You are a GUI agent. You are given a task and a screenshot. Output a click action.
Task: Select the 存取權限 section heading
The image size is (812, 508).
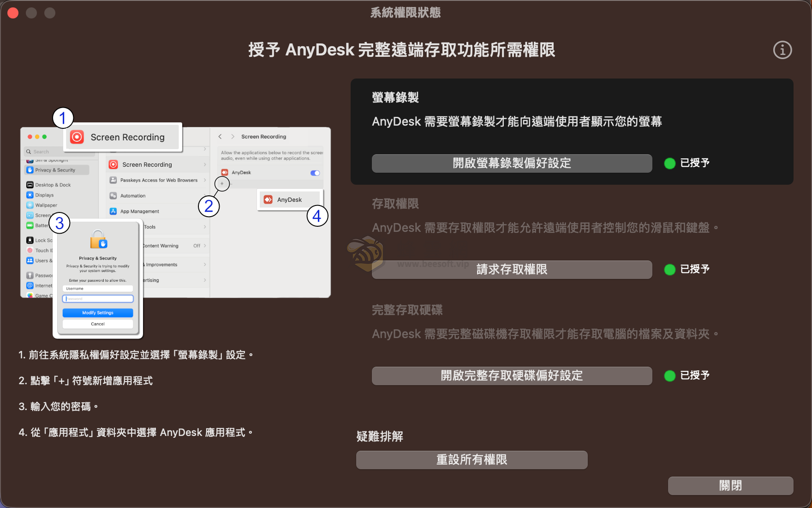[x=395, y=204]
